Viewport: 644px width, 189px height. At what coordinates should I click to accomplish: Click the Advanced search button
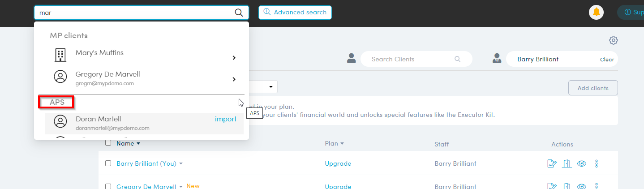(295, 13)
